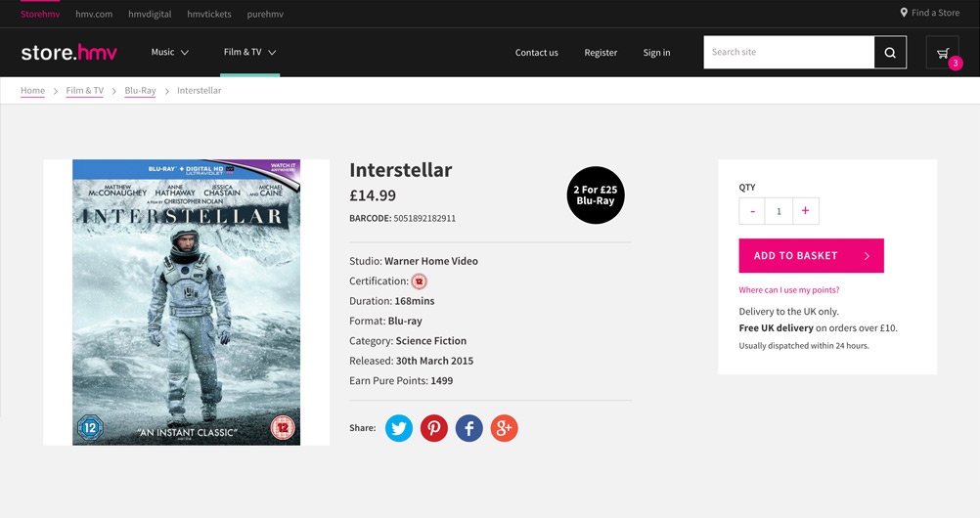The width and height of the screenshot is (980, 518).
Task: Click Add to Basket button
Action: [x=811, y=255]
